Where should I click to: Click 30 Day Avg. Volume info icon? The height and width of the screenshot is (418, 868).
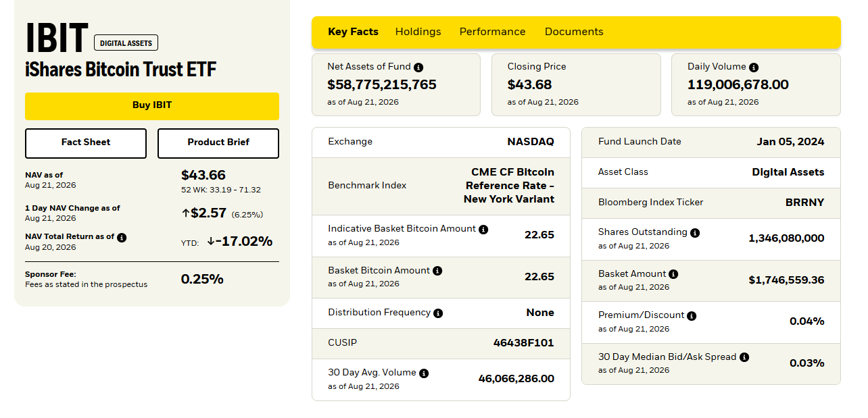[424, 373]
